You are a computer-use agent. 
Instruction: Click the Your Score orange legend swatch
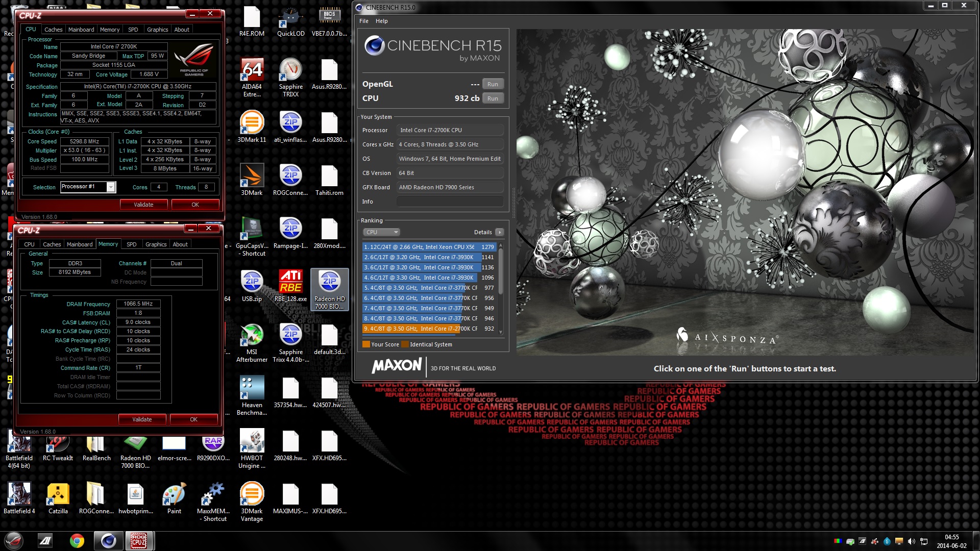click(366, 344)
